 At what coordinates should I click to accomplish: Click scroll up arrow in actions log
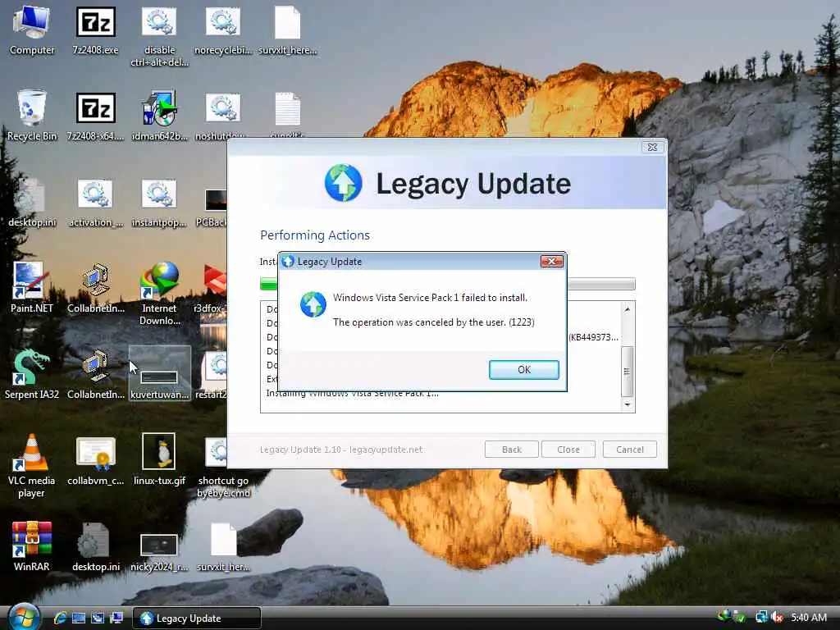[628, 309]
